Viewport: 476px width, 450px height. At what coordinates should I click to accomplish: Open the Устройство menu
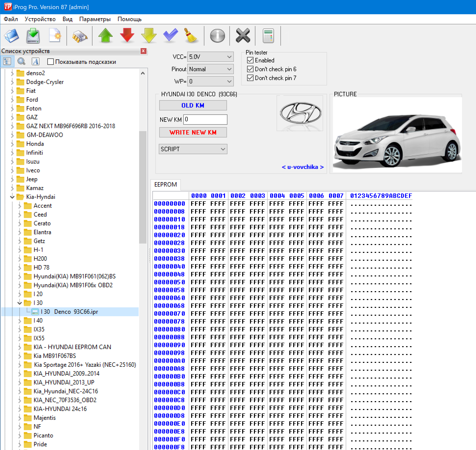[x=40, y=19]
